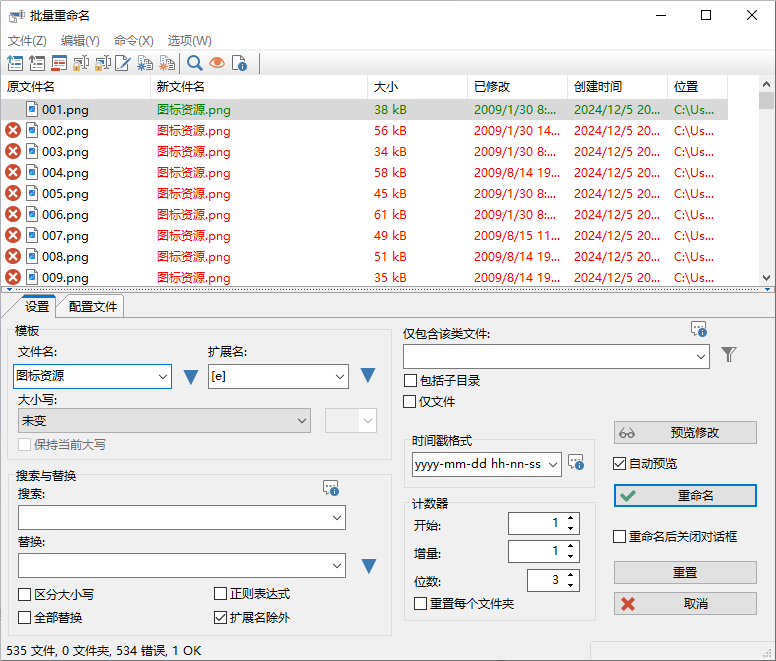The image size is (776, 661).
Task: Click the red error icon on 009.png row
Action: (13, 277)
